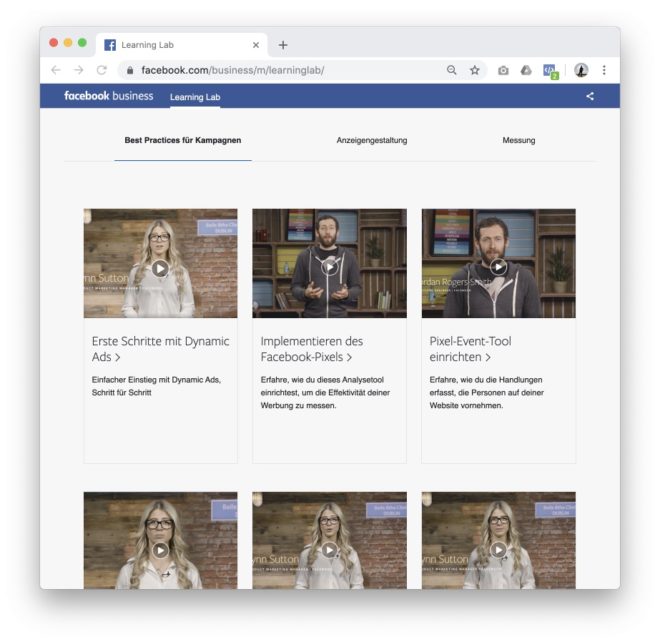660x642 pixels.
Task: Select Best Practices für Kampagnen tab
Action: tap(183, 140)
